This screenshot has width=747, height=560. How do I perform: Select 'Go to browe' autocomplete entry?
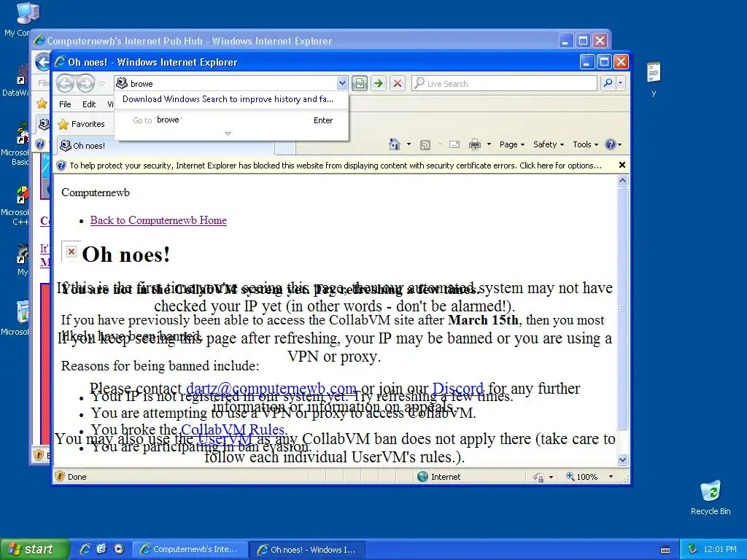tap(231, 120)
